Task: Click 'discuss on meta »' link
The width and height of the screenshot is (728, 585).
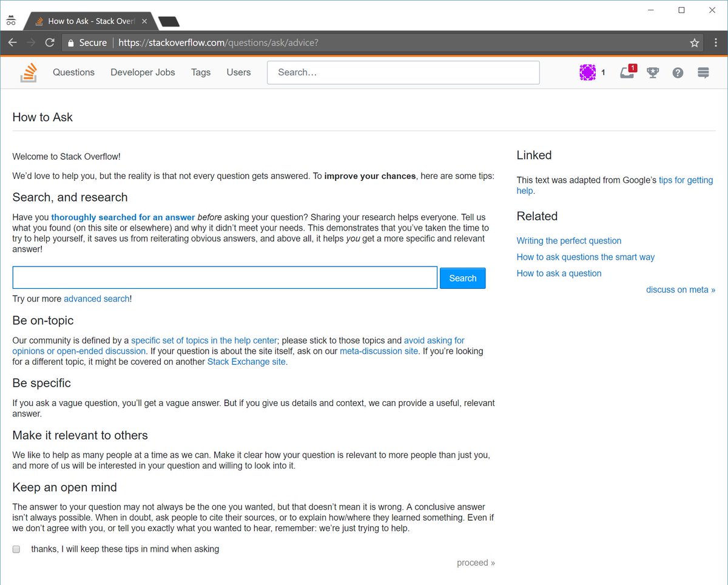Action: [681, 290]
